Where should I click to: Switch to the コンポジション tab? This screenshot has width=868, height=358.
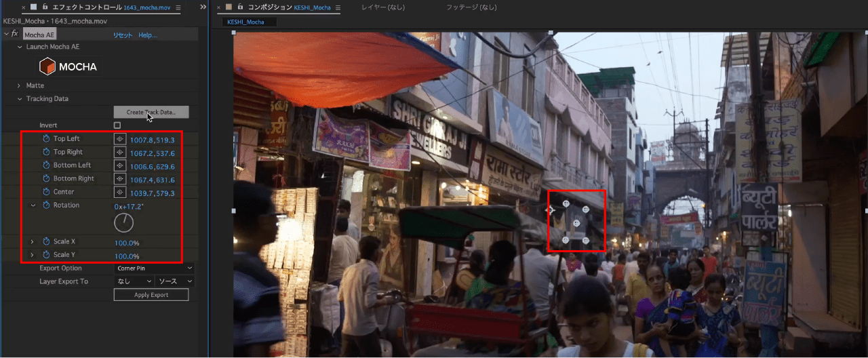click(270, 7)
